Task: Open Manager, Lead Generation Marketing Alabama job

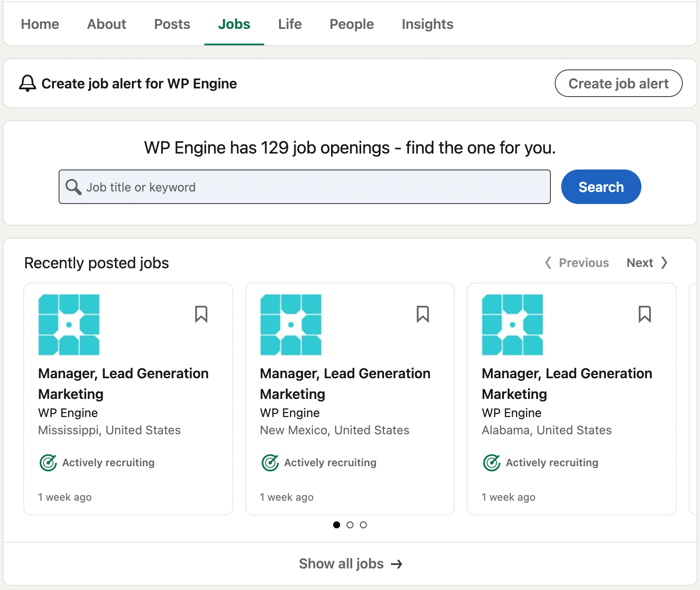Action: coord(567,384)
